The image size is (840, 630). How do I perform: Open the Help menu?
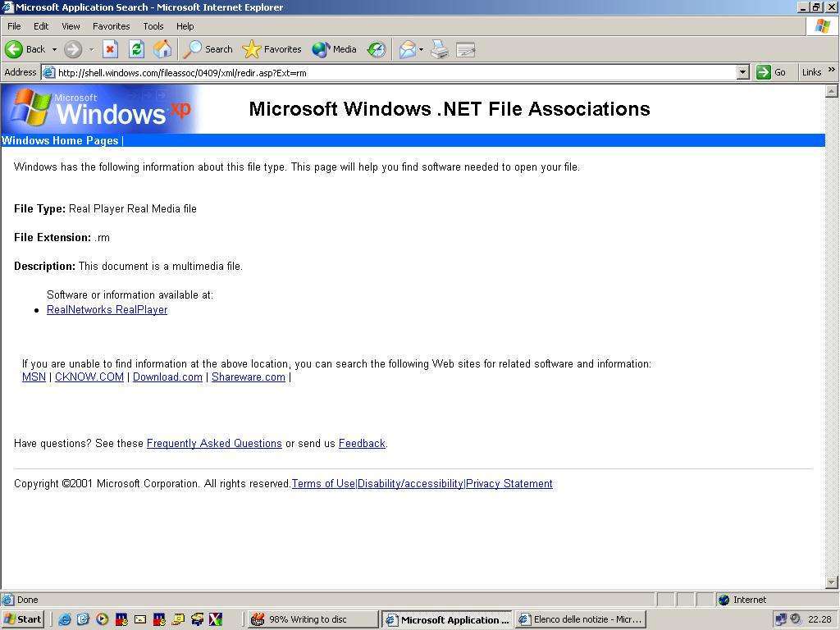[185, 26]
